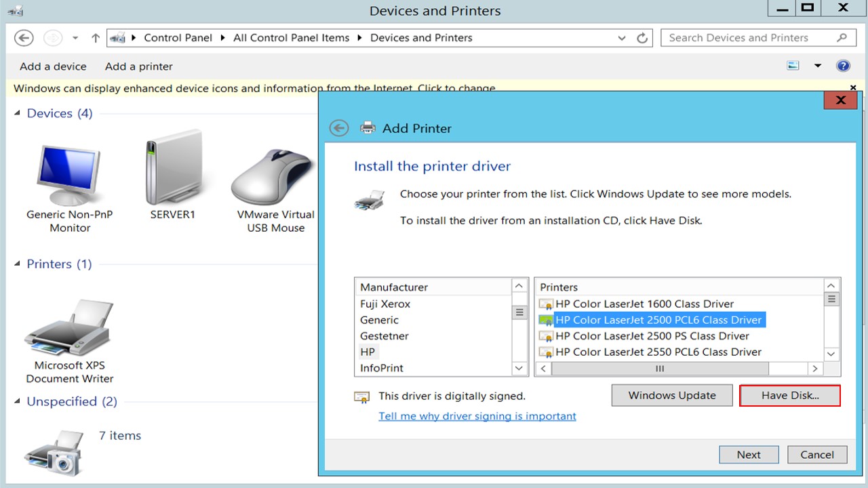
Task: Click the Manufacturer list scrollbar thumb
Action: click(x=519, y=312)
